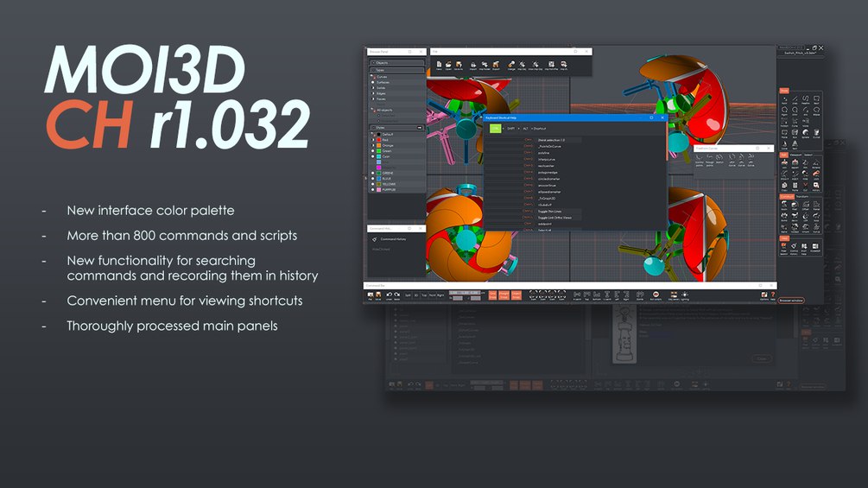Toggle visibility of Surfaces type
Viewport: 868px width, 488px height.
[372, 82]
